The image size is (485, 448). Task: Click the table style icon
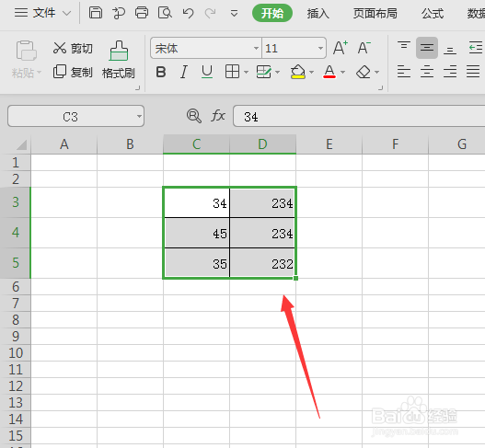[x=263, y=72]
